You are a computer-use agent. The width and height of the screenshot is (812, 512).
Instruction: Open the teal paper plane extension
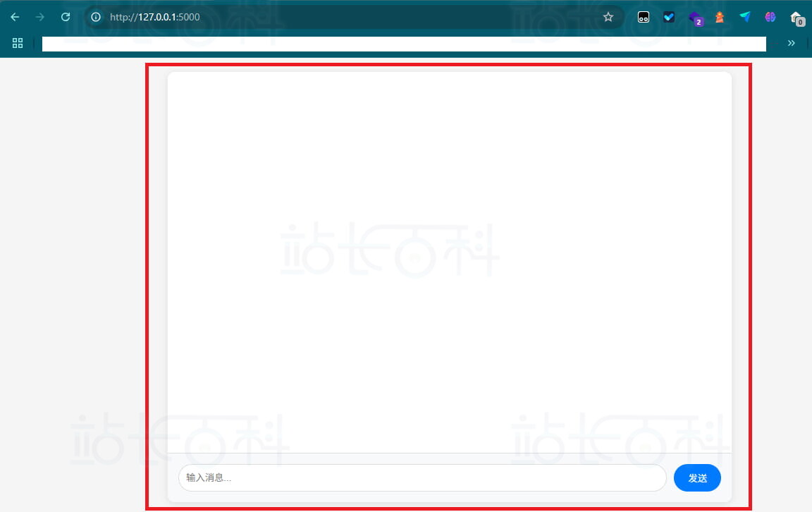pos(745,17)
